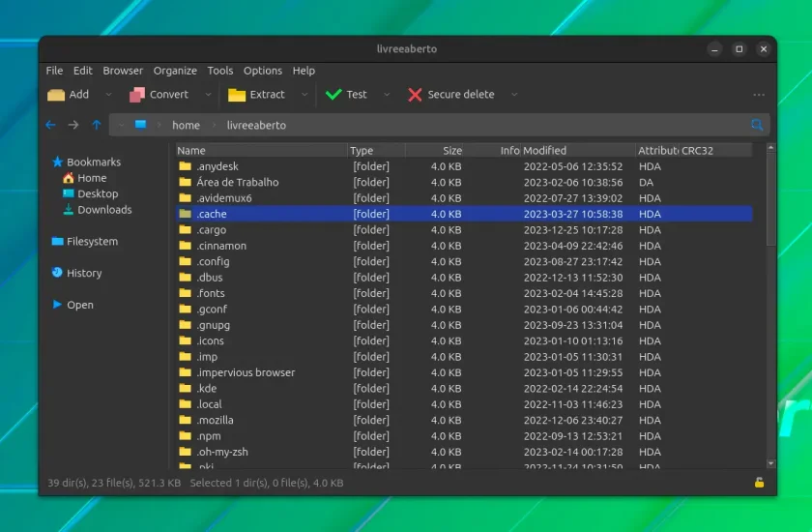
Task: Open the Add dropdown arrow
Action: [x=108, y=95]
